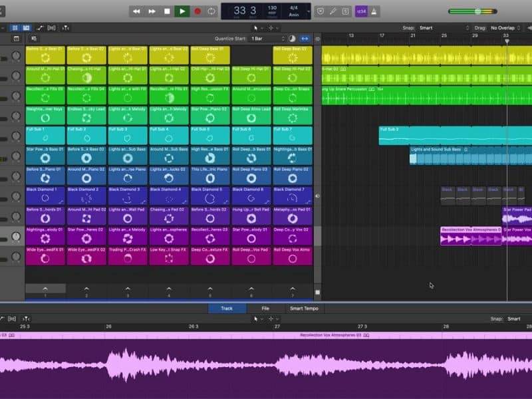Toggle the metronome click icon
Viewport: 532px width, 399px height.
click(374, 11)
